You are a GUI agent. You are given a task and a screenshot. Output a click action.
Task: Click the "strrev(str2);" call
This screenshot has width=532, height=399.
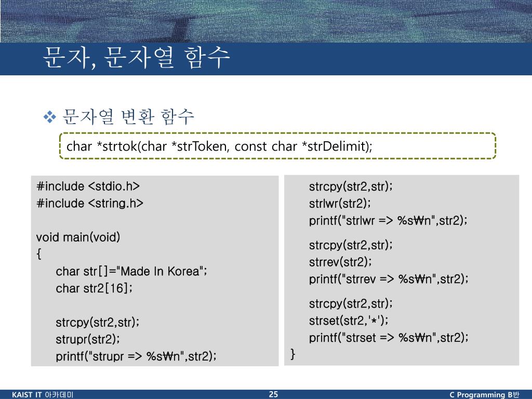tap(340, 262)
